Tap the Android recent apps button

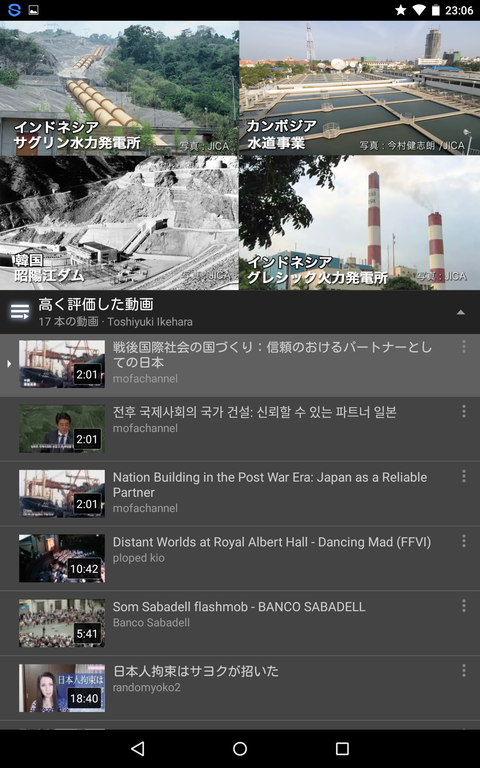342,748
